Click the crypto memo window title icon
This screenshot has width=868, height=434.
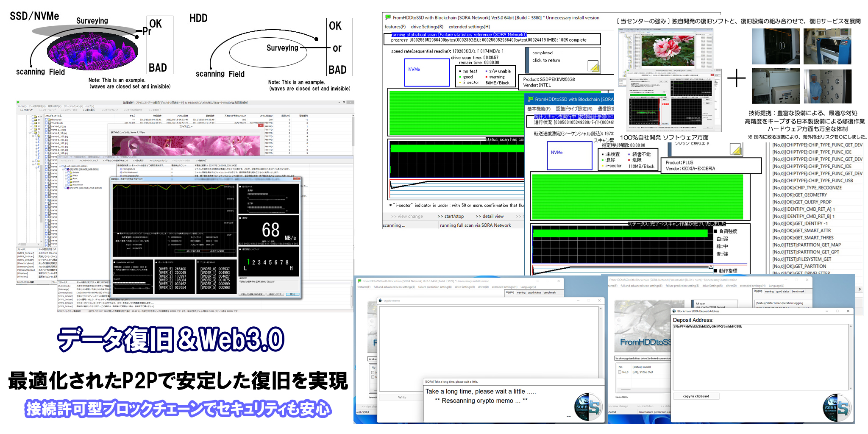coord(381,300)
